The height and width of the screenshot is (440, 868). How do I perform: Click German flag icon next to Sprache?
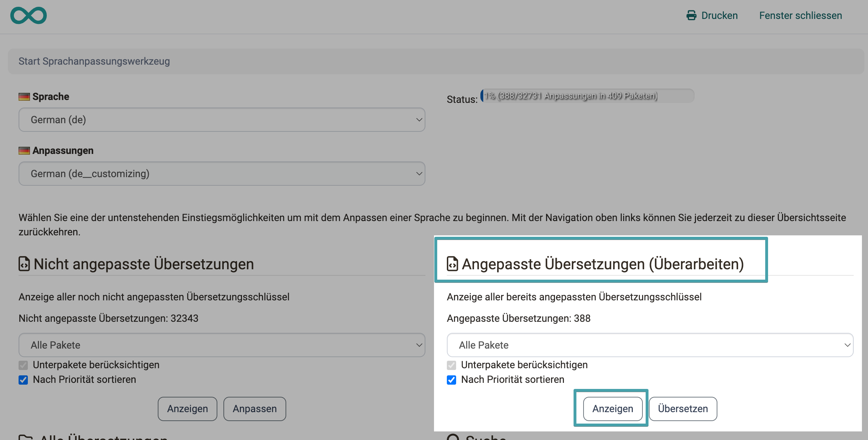[24, 97]
